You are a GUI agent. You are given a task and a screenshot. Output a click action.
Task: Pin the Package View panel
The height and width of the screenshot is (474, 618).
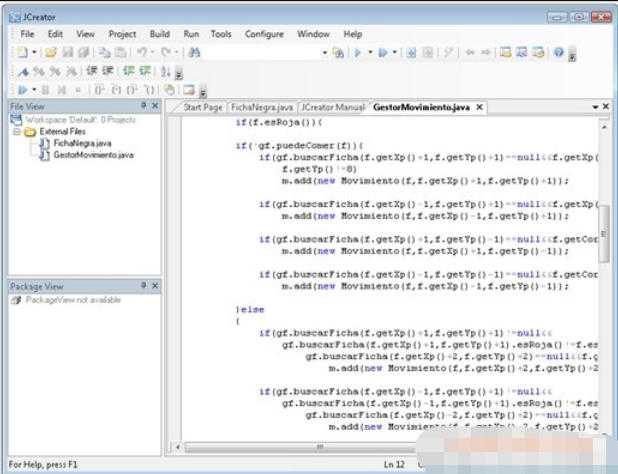pyautogui.click(x=143, y=286)
